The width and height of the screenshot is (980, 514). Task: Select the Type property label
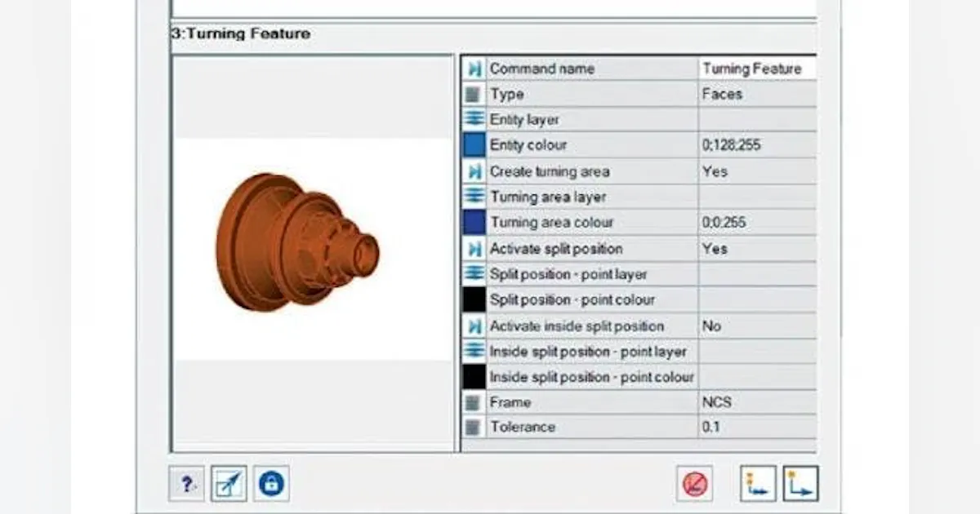coord(506,94)
